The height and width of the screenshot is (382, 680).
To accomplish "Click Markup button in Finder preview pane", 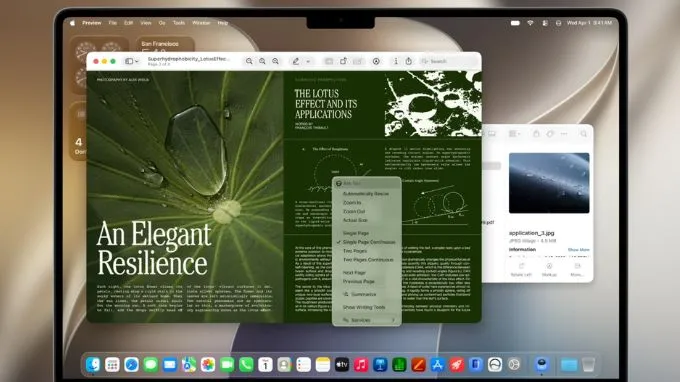I will click(549, 269).
